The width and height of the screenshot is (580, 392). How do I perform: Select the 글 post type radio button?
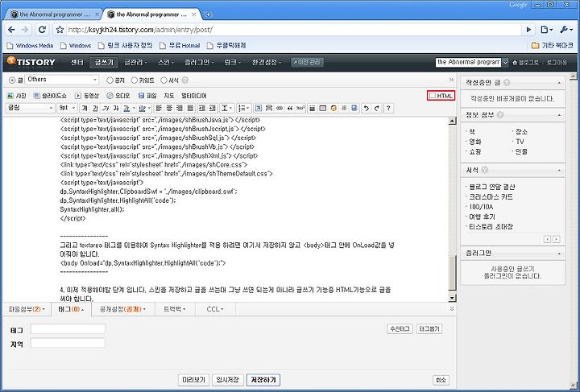point(12,80)
